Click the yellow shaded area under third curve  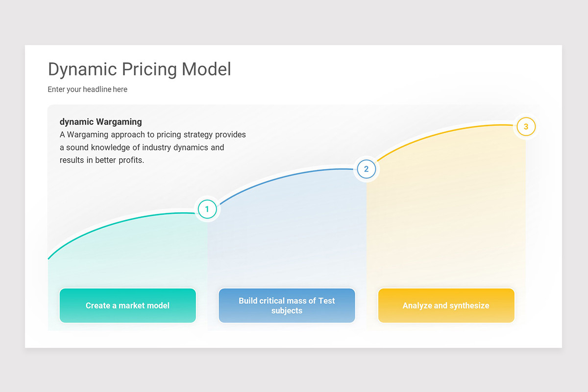(x=446, y=206)
